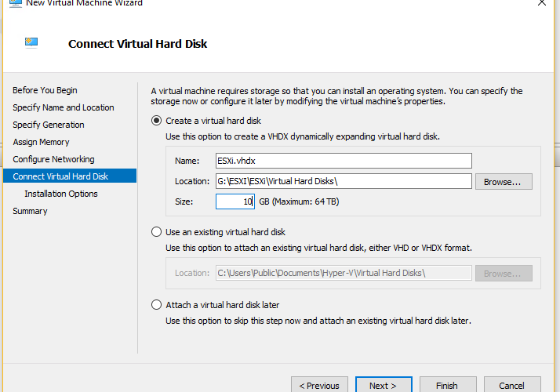The image size is (560, 392).
Task: Select Use an existing virtual hard disk
Action: click(x=156, y=232)
